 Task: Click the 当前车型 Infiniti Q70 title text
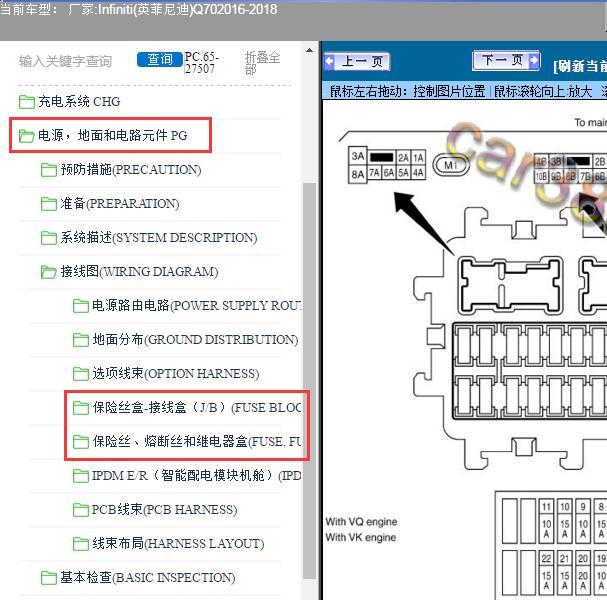pos(139,9)
